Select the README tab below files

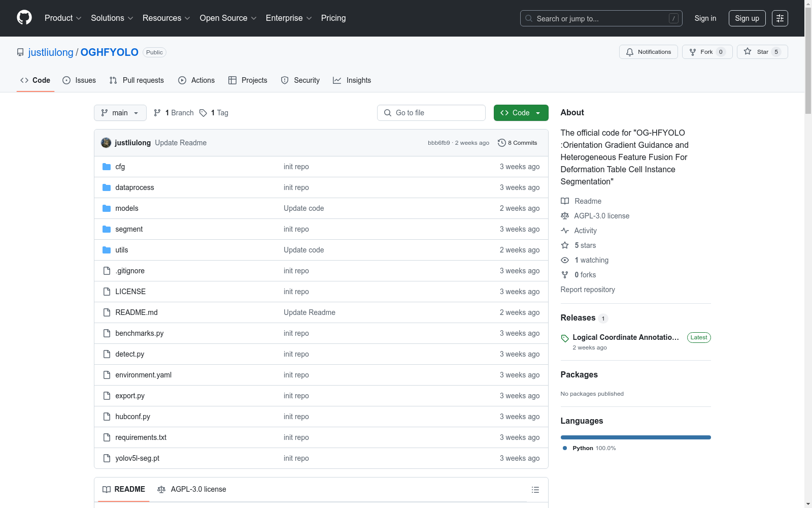point(124,489)
